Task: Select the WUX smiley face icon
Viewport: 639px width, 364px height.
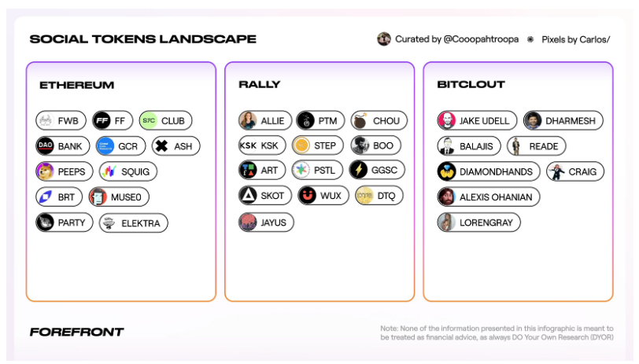Action: (307, 196)
